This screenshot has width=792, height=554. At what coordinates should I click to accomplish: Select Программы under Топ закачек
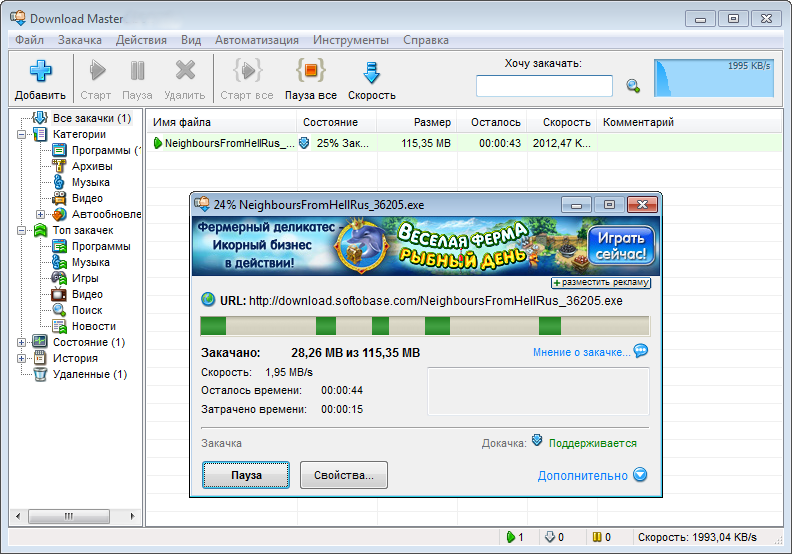click(101, 246)
